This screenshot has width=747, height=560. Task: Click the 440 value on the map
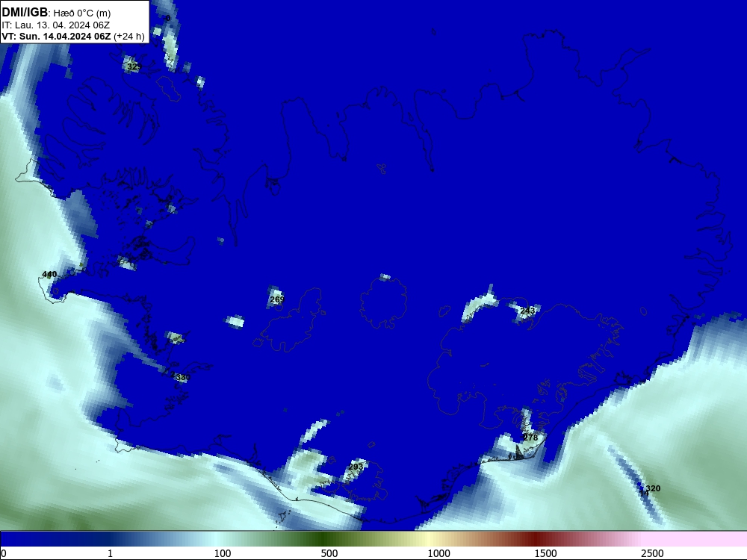(x=49, y=274)
